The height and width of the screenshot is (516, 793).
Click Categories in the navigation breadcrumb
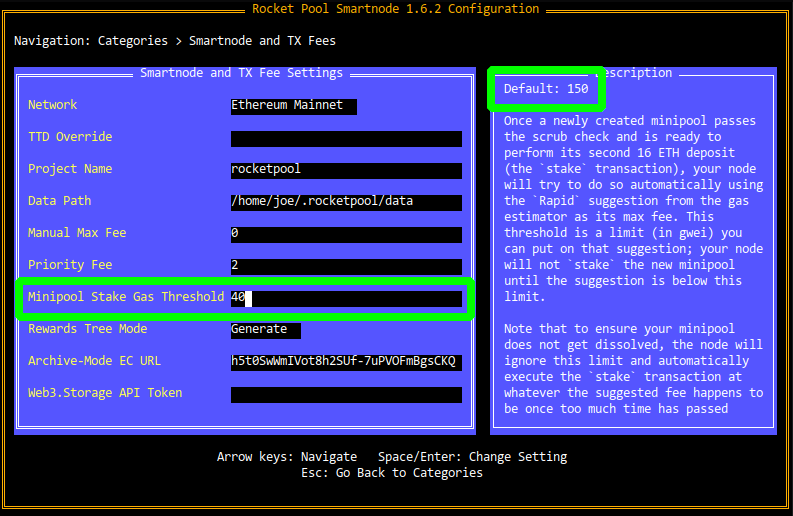tap(134, 41)
